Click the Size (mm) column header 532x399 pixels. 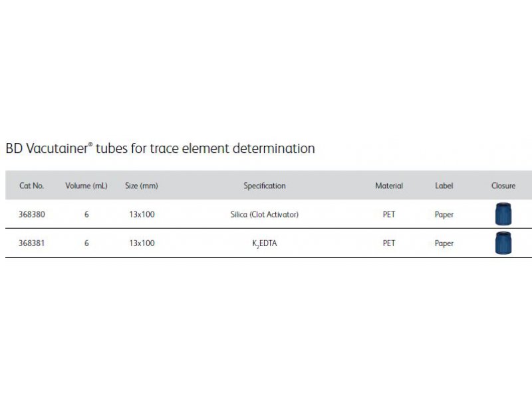(x=142, y=186)
